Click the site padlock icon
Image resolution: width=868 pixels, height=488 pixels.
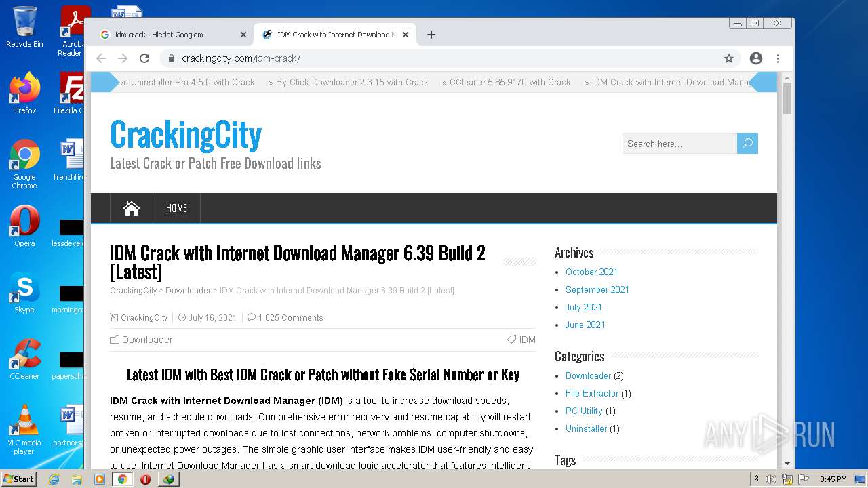(x=172, y=58)
